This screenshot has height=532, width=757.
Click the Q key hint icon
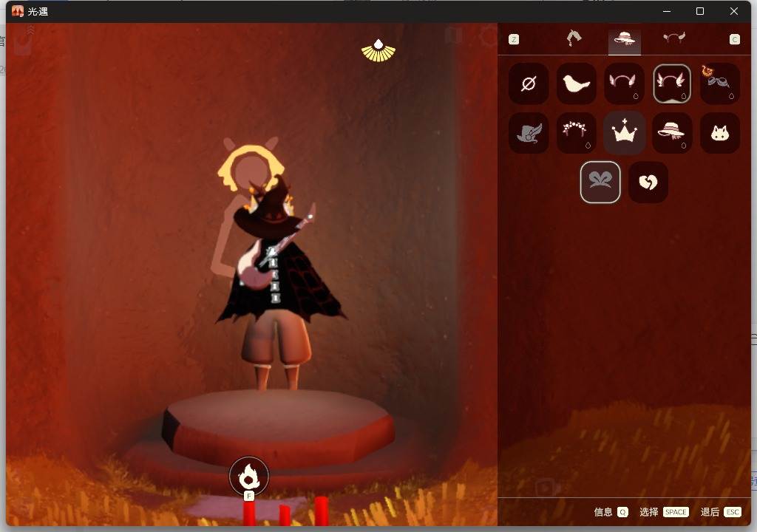622,512
